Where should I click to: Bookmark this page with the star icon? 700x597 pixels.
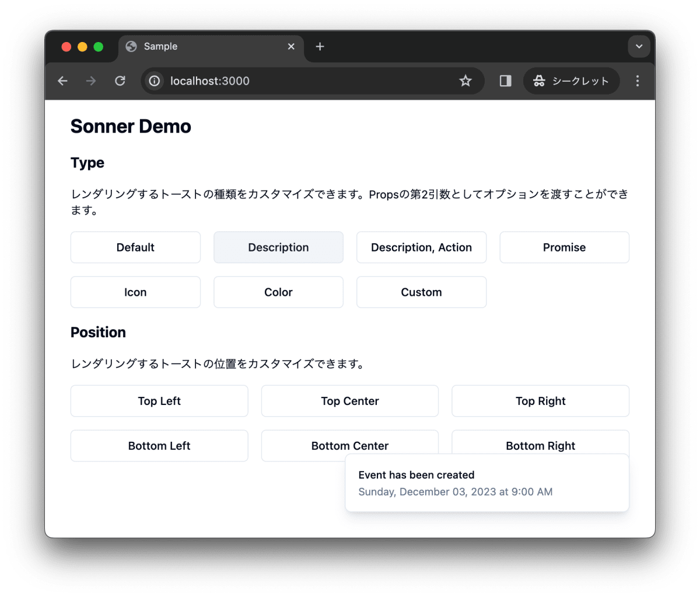tap(465, 81)
